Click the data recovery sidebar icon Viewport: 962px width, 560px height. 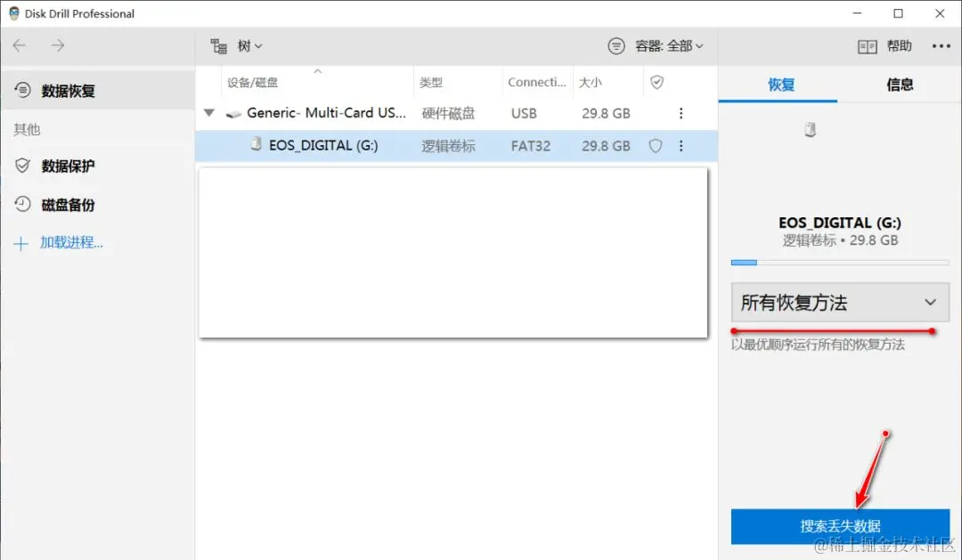click(22, 90)
